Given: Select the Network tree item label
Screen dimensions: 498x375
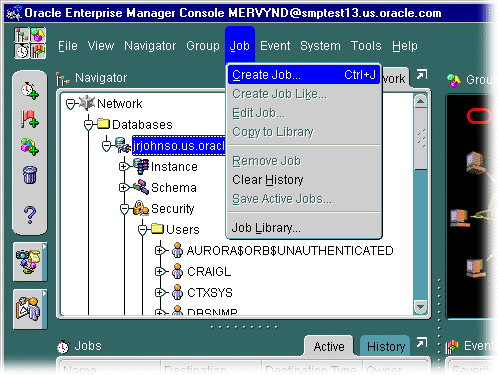Looking at the screenshot, I should pos(120,104).
